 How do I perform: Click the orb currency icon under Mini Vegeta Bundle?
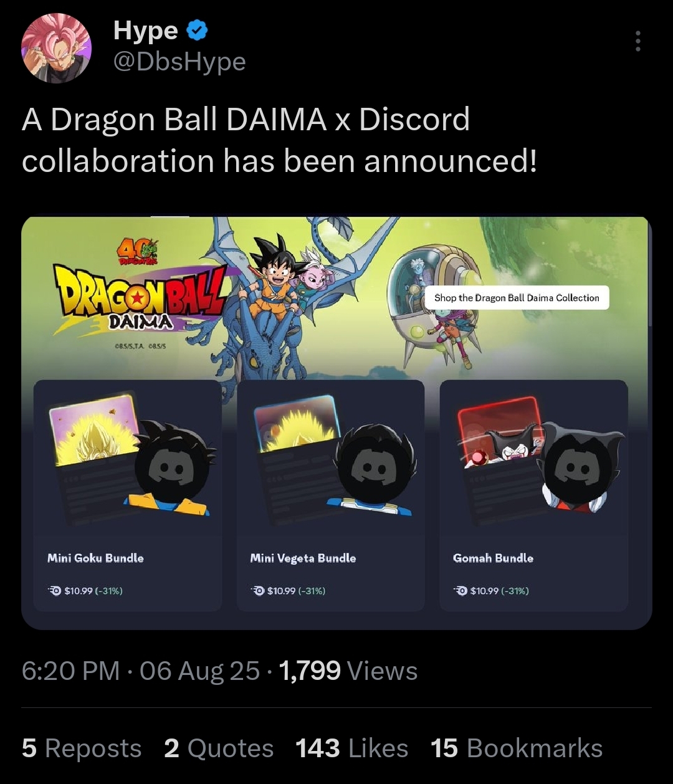257,590
